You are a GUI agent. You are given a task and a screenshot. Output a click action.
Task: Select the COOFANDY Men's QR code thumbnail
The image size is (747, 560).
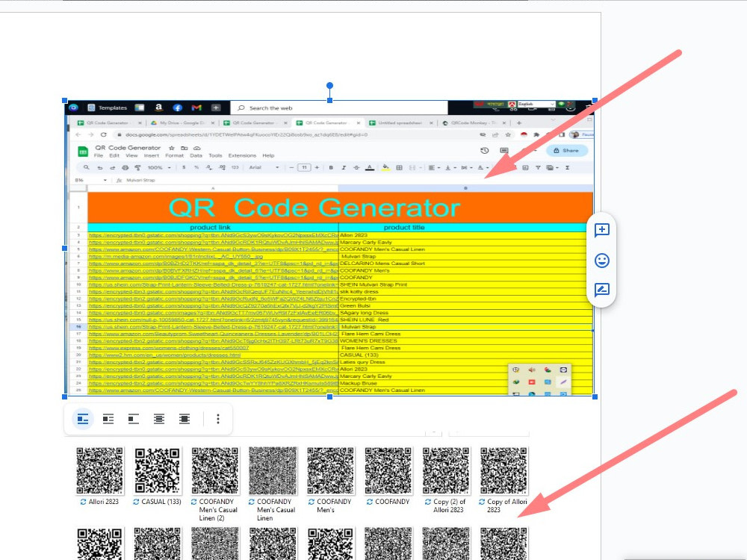[331, 470]
